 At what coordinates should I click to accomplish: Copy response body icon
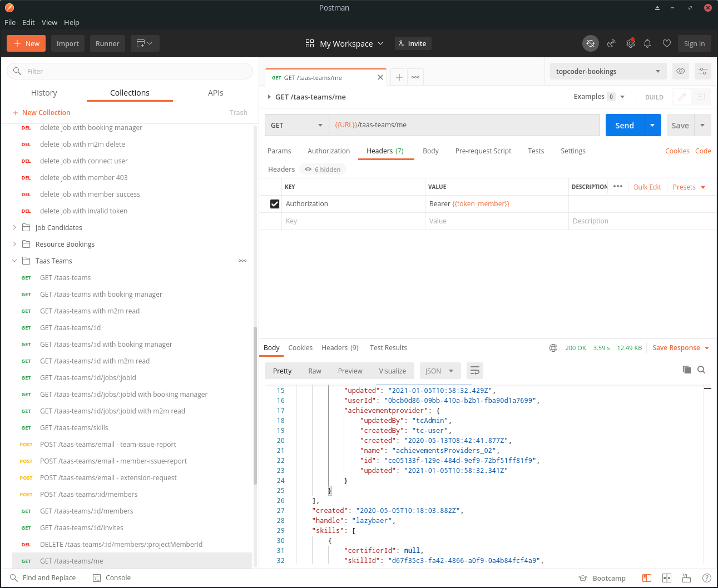[x=687, y=370]
